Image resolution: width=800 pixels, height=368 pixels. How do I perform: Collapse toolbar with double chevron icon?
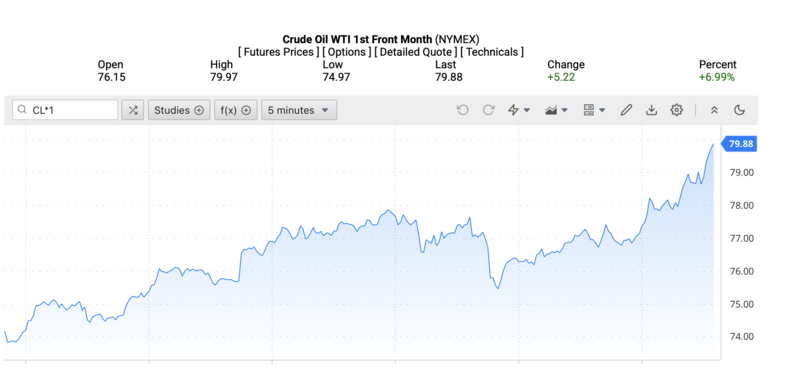click(x=714, y=110)
